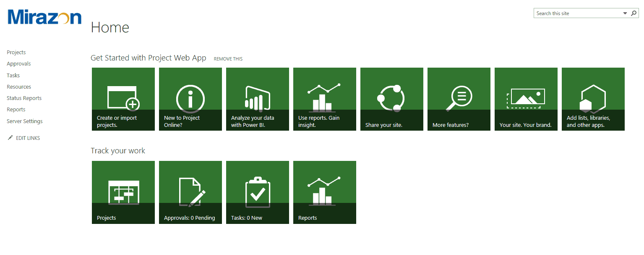Open the Share your site tile
644x255 pixels.
click(392, 99)
